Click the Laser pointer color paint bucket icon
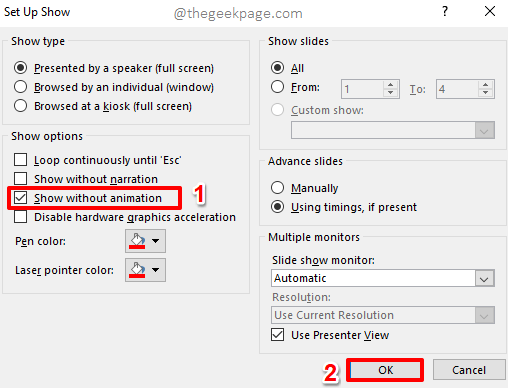 click(x=137, y=270)
